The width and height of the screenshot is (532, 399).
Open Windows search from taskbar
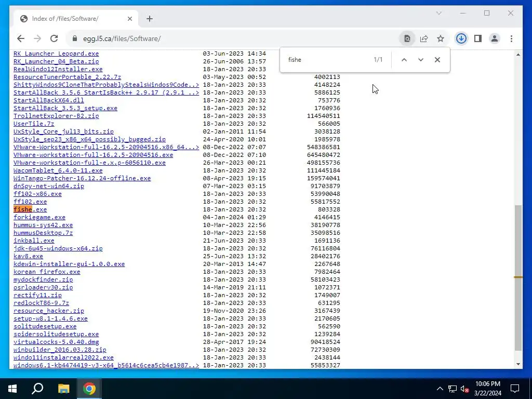(x=37, y=389)
